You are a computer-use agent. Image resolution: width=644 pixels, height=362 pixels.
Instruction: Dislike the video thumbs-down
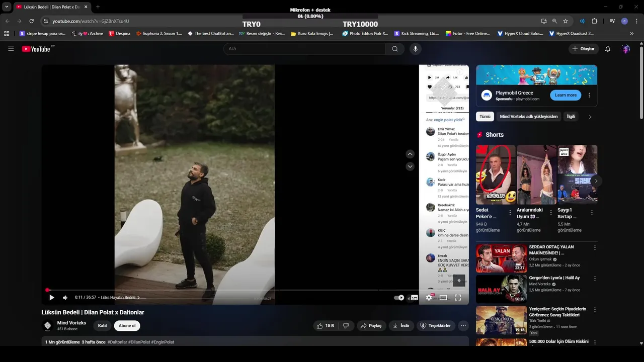point(346,326)
